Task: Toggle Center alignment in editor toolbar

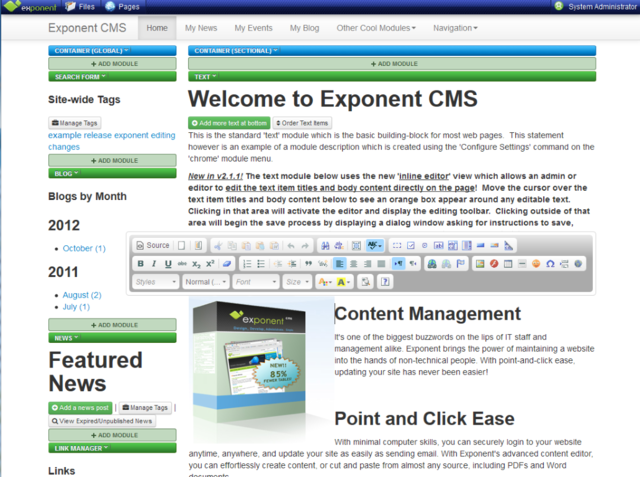Action: pyautogui.click(x=353, y=264)
